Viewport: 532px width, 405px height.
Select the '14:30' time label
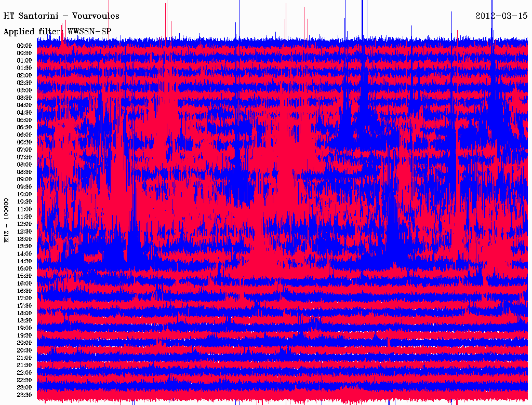24,261
